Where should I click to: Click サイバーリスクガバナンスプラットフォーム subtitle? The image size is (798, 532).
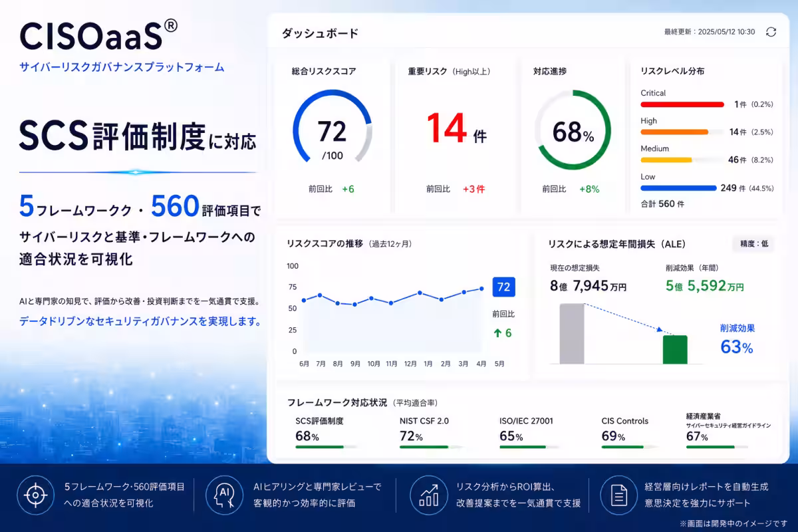(122, 67)
